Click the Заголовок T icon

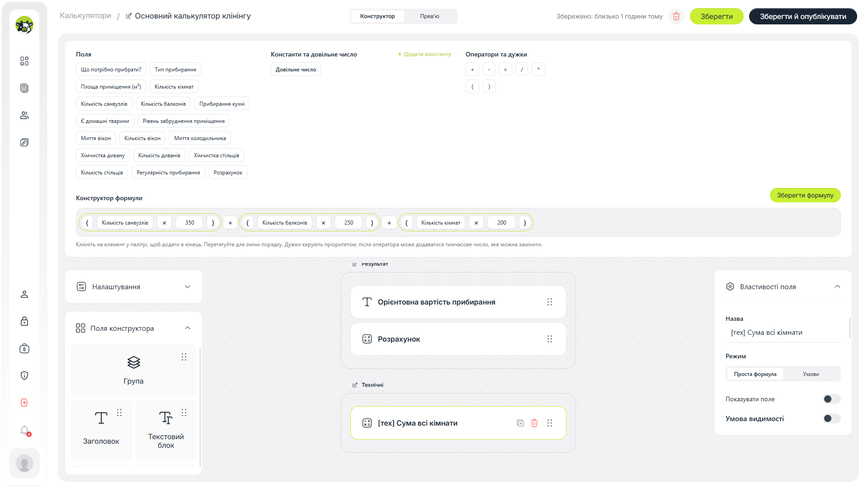pyautogui.click(x=101, y=418)
